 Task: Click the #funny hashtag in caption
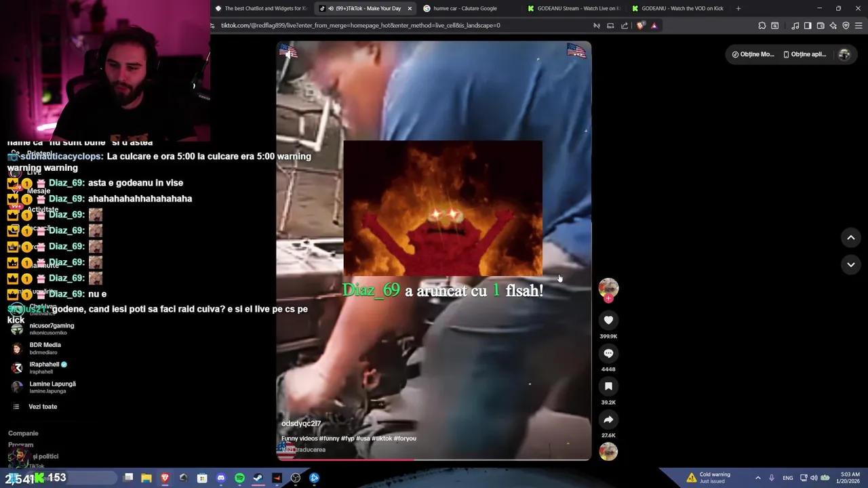point(330,439)
